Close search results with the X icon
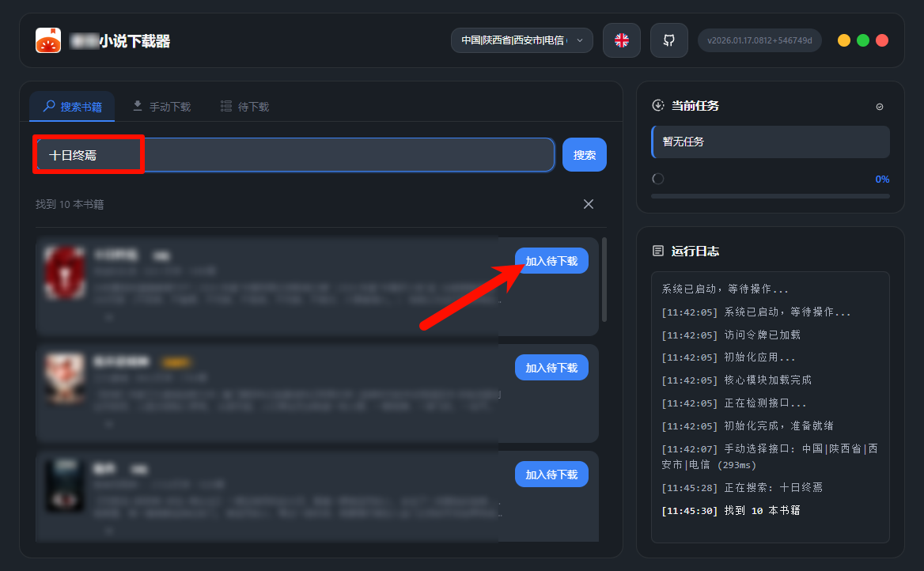This screenshot has height=571, width=924. coord(588,204)
